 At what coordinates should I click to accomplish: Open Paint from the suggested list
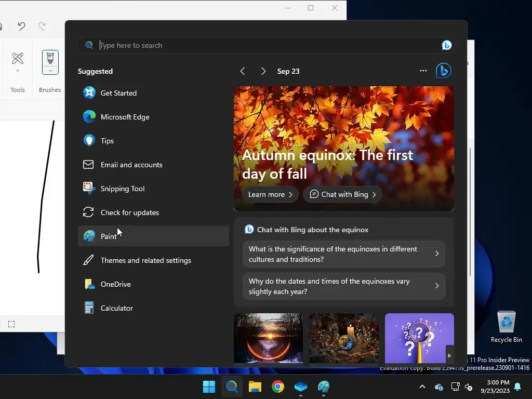[153, 236]
